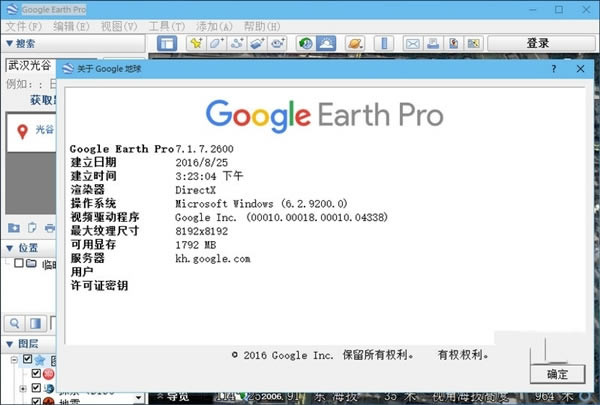Collapse the 位置 panel triangle
This screenshot has width=600, height=405.
pyautogui.click(x=10, y=248)
